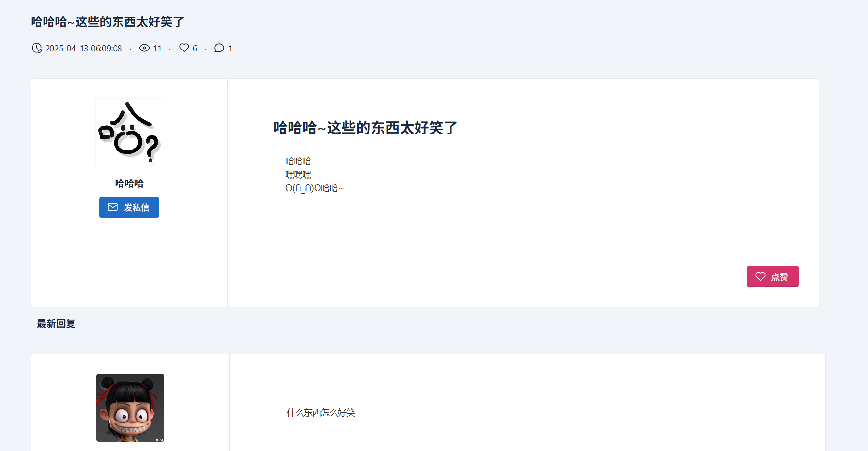
Task: Click the comment count 1
Action: [x=230, y=49]
